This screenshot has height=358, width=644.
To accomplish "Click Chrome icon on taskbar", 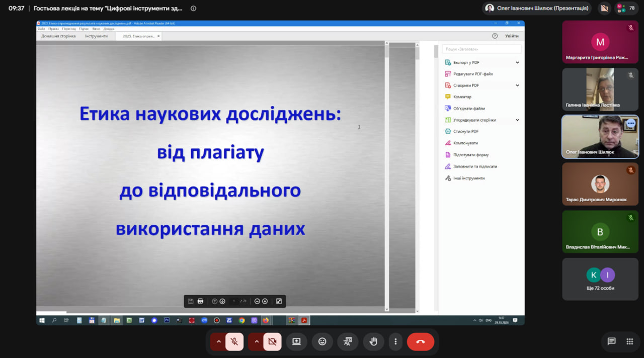I will point(242,320).
